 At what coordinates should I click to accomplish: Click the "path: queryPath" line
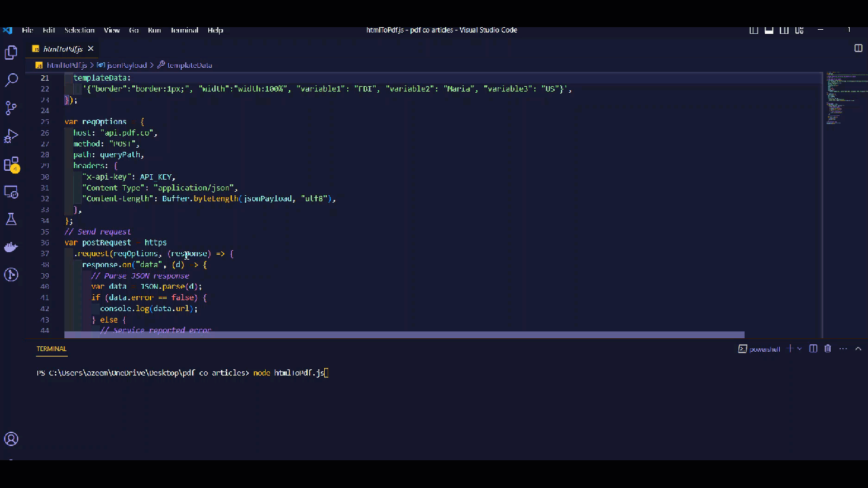[108, 155]
